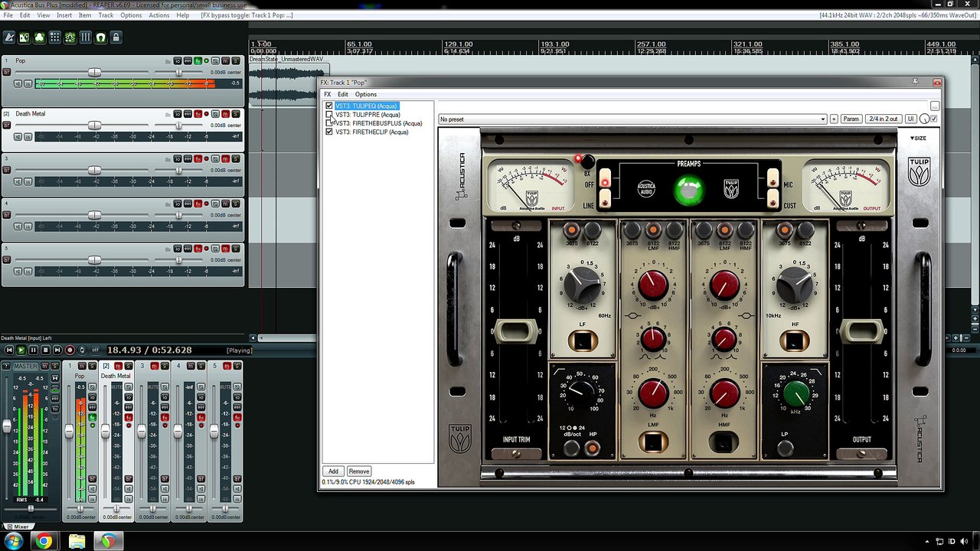Open the No preset dropdown
Screen dimensions: 980x551
tap(632, 119)
